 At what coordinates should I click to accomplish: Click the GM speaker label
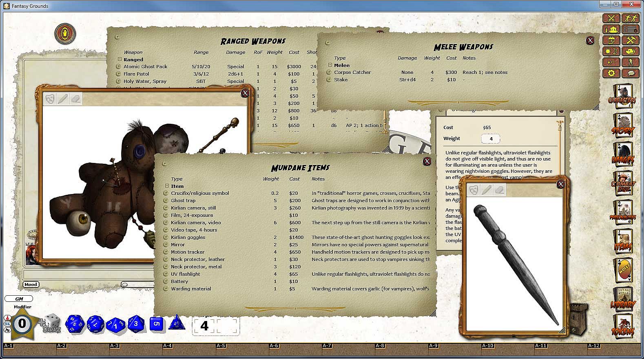19,299
